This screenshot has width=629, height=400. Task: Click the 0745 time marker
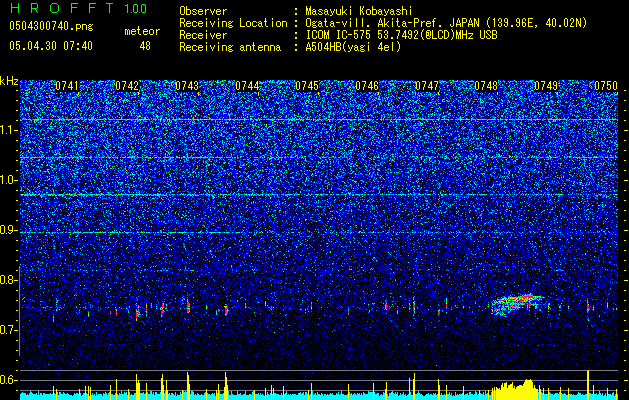(x=307, y=86)
